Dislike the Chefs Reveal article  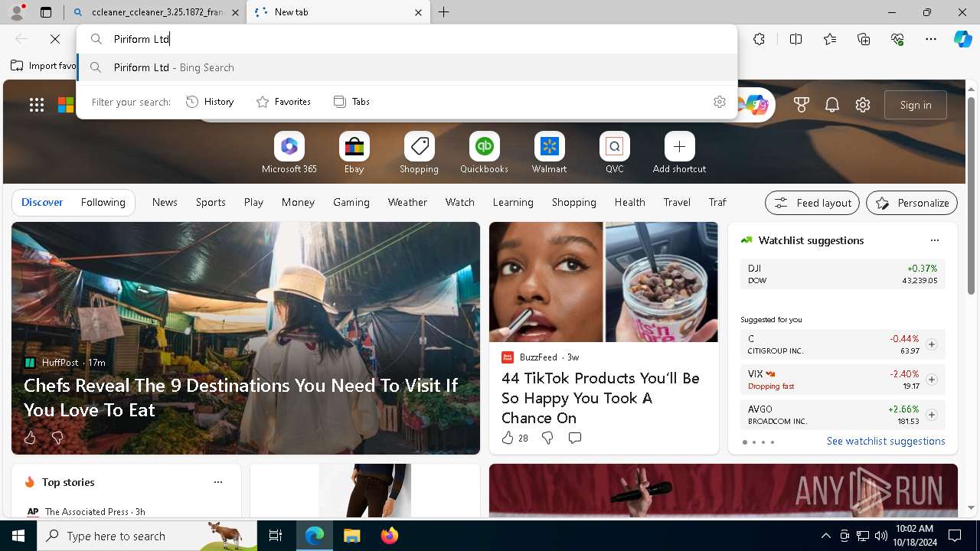pyautogui.click(x=57, y=438)
